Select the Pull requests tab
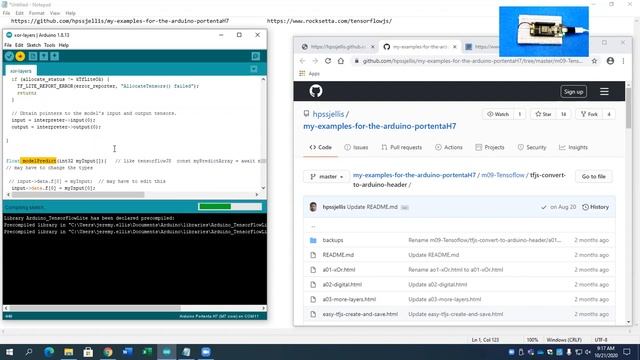This screenshot has height=360, width=640. tap(402, 147)
